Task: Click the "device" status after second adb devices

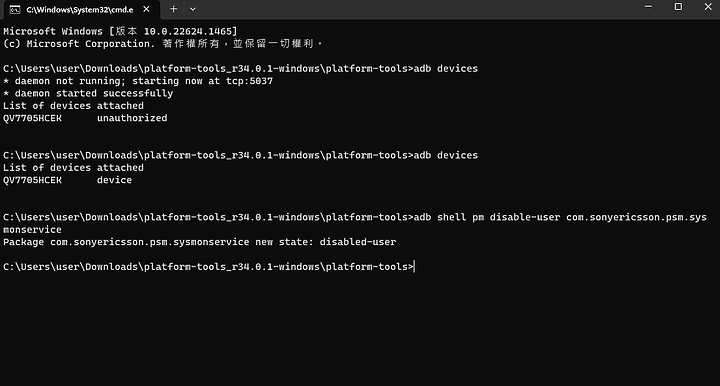Action: click(114, 180)
